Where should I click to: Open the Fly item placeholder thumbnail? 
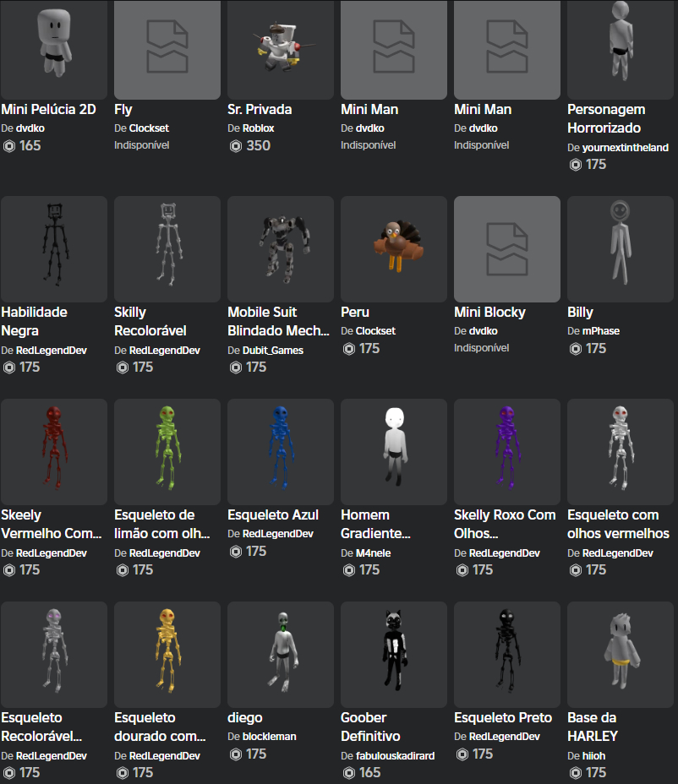(x=167, y=50)
